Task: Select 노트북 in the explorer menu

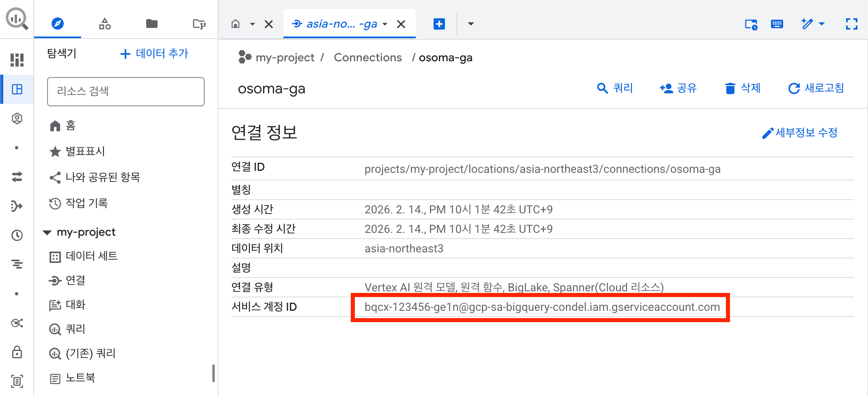Action: [80, 378]
